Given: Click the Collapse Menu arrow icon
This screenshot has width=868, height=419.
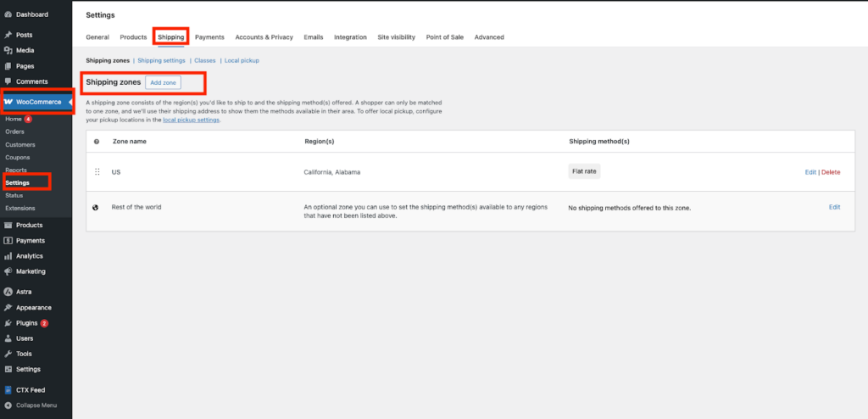Looking at the screenshot, I should tap(8, 405).
